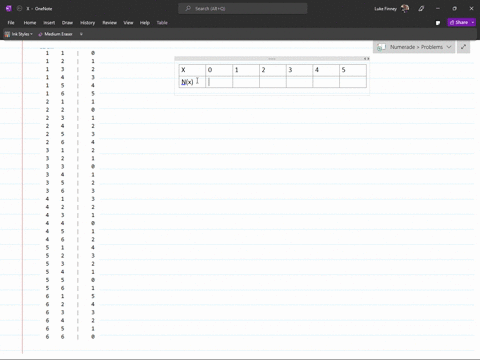Switch to the Home tab
Image resolution: width=480 pixels, height=360 pixels.
point(30,23)
